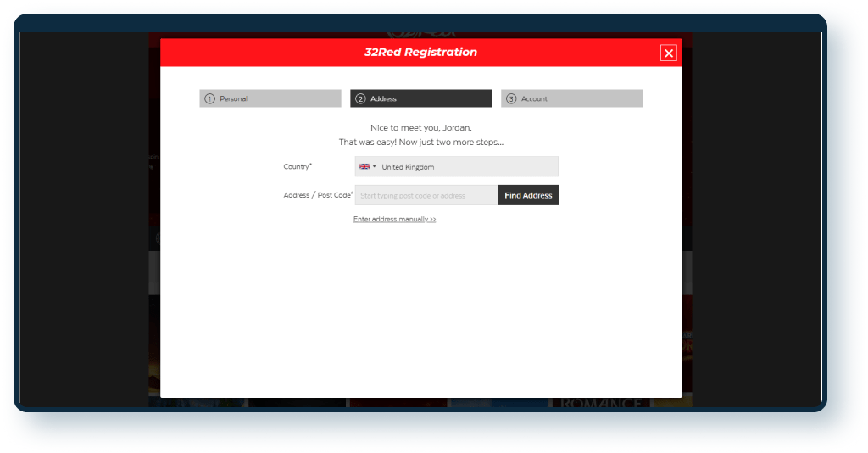
Task: Click the circled number 2 step icon
Action: pos(360,98)
